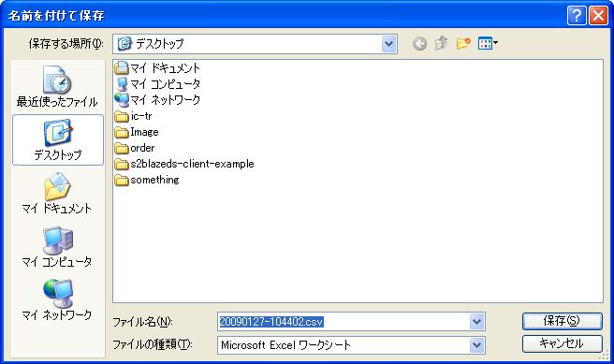Go up one folder level icon
614x364 pixels.
pos(442,43)
